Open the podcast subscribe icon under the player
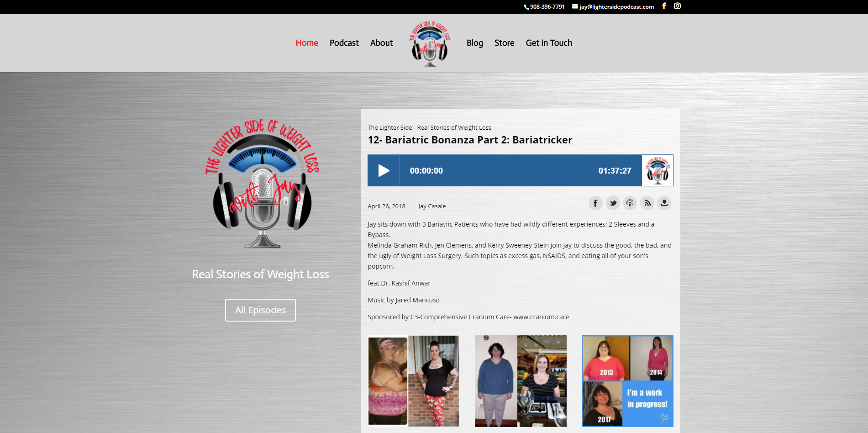868x433 pixels. tap(630, 203)
